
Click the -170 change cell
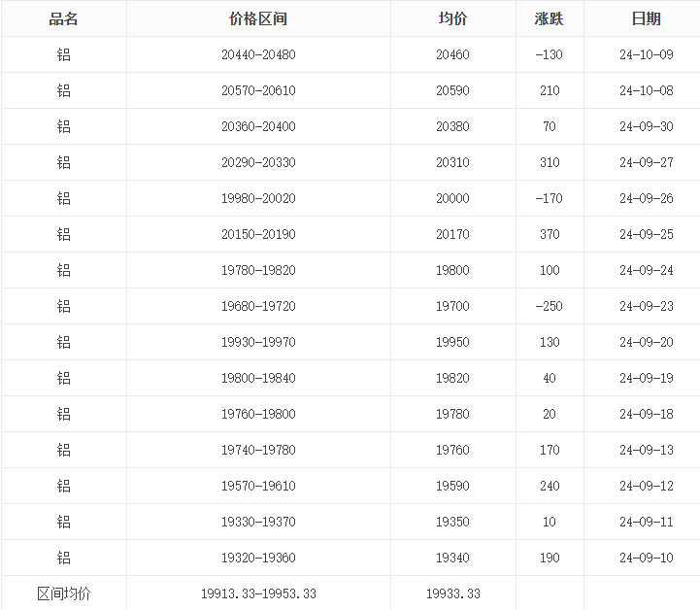(x=550, y=198)
